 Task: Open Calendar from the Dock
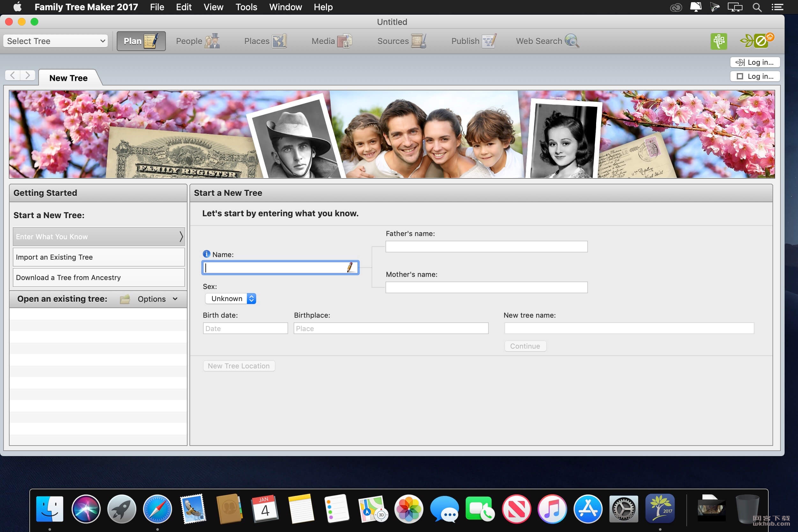(265, 509)
